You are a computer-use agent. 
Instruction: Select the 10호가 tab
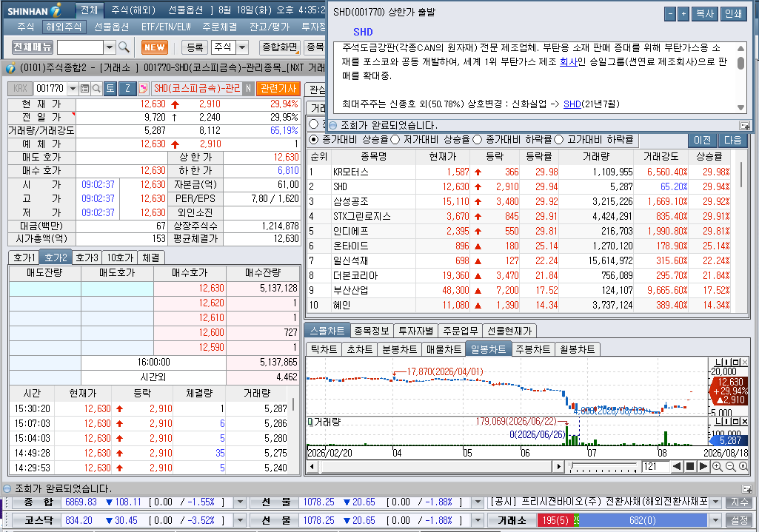pyautogui.click(x=120, y=257)
